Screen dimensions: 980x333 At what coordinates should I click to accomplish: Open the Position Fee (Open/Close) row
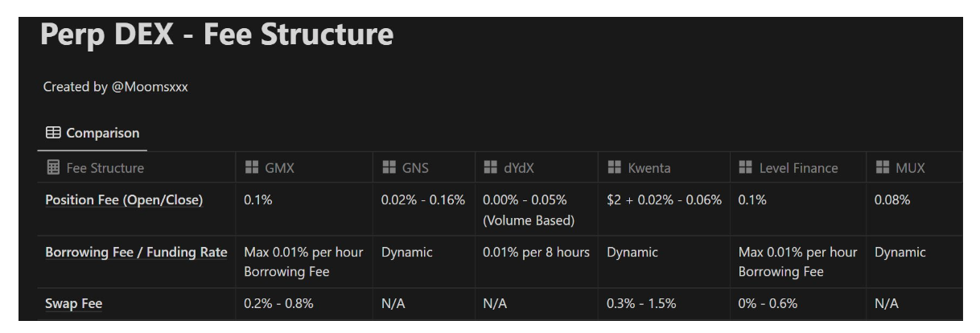click(x=123, y=200)
